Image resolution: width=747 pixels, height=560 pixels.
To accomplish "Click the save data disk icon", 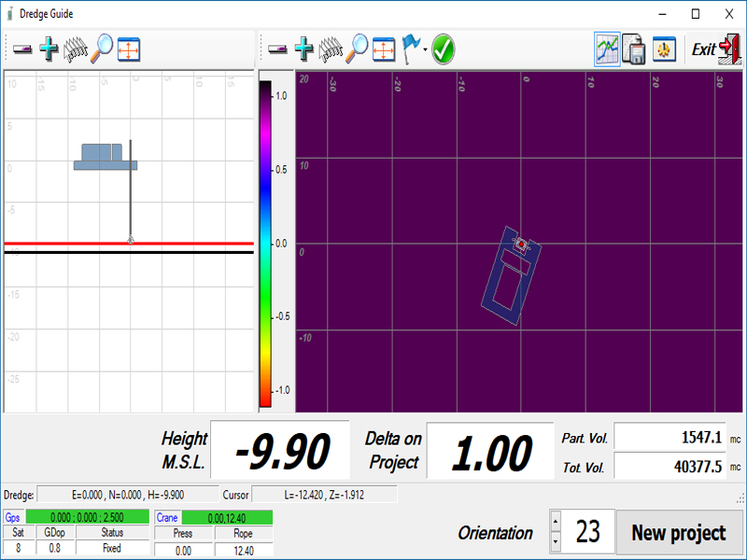I will pyautogui.click(x=634, y=49).
